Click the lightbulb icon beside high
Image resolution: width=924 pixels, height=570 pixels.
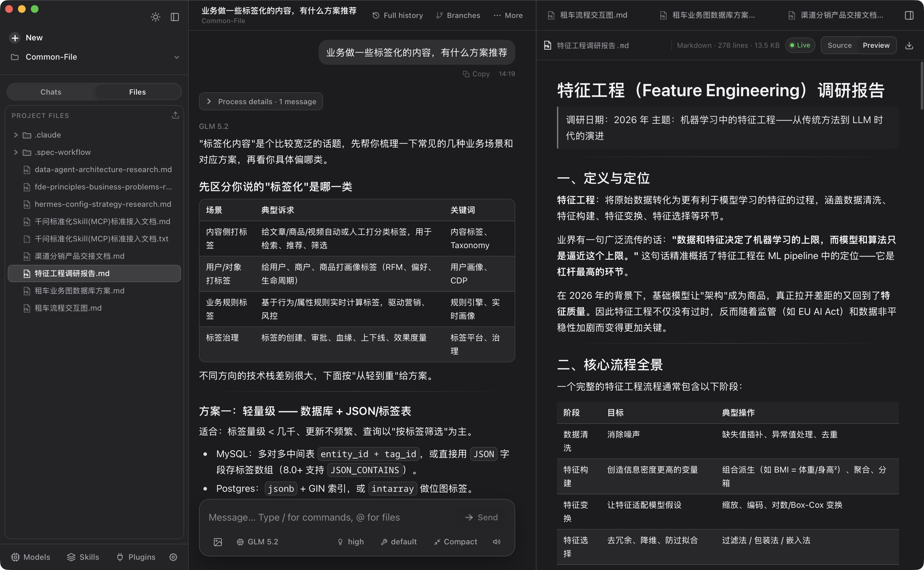(340, 542)
